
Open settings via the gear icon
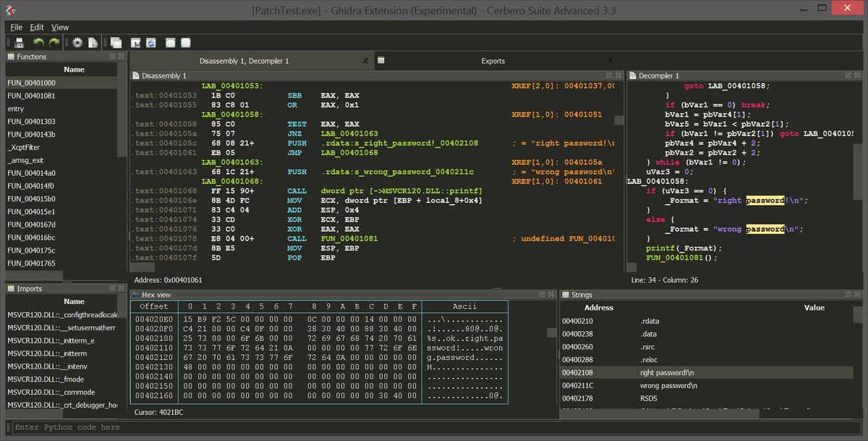pyautogui.click(x=77, y=43)
